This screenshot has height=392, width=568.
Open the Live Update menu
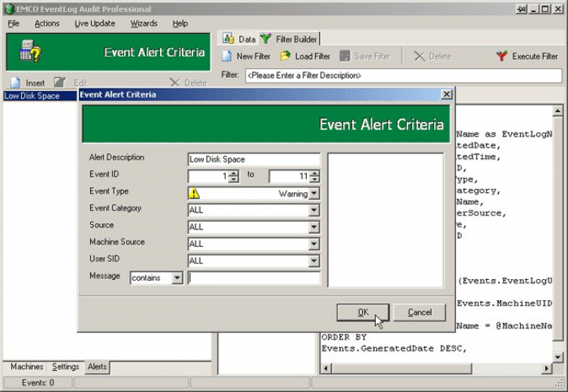tap(95, 23)
